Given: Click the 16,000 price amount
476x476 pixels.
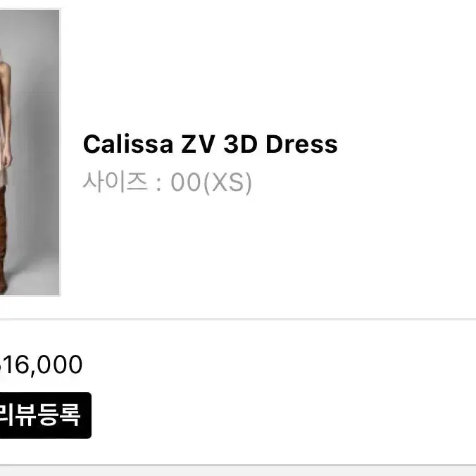Looking at the screenshot, I should coord(40,364).
